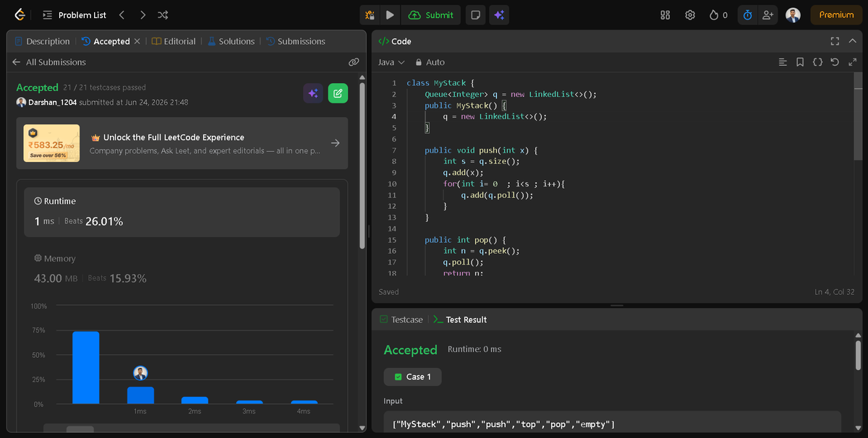The height and width of the screenshot is (438, 868).
Task: Click the ₹583.25/mo premium price thumbnail
Action: (x=51, y=143)
